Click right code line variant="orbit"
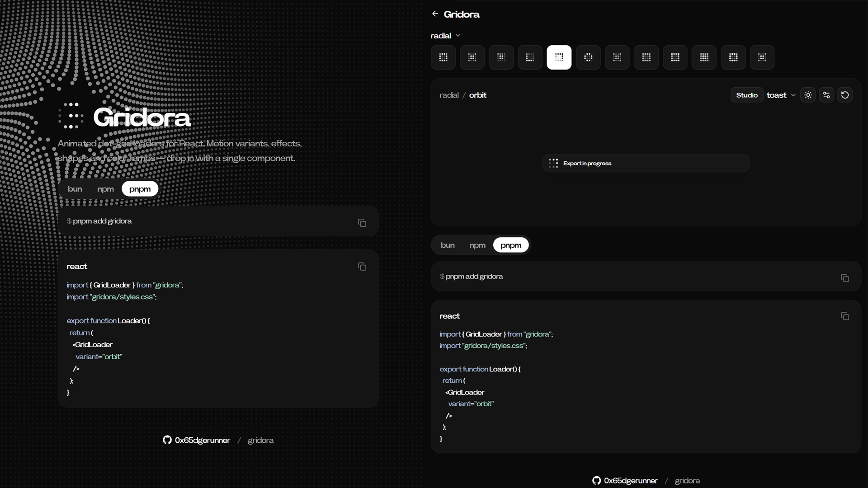Viewport: 868px width, 488px height. coord(471,404)
